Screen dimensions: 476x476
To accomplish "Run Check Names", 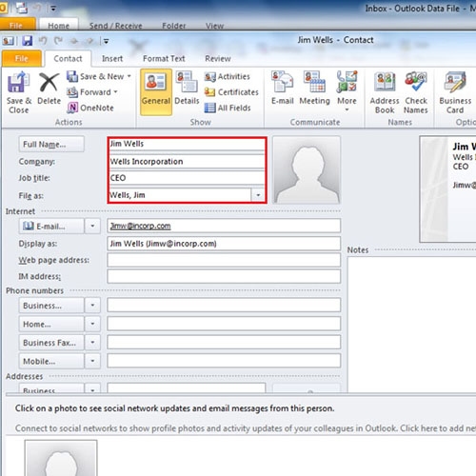I will (415, 92).
